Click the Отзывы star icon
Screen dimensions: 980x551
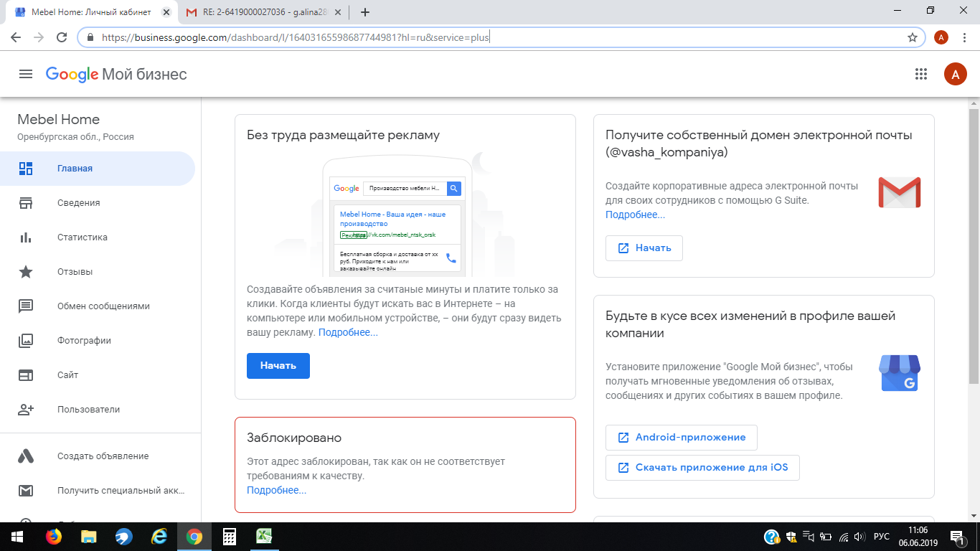pyautogui.click(x=26, y=272)
